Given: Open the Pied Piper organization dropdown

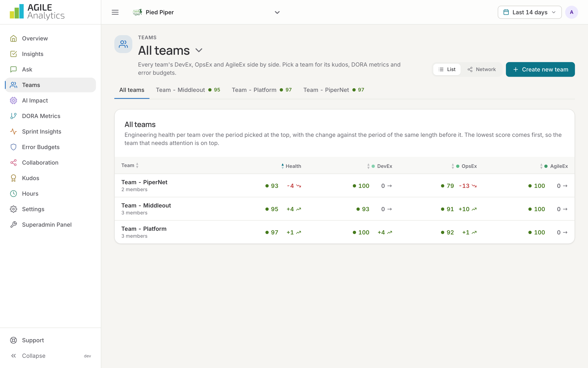Looking at the screenshot, I should point(206,12).
